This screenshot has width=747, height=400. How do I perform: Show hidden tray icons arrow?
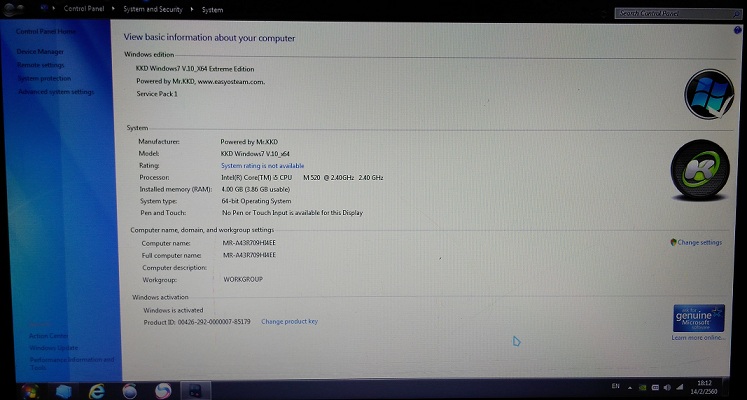(x=630, y=388)
